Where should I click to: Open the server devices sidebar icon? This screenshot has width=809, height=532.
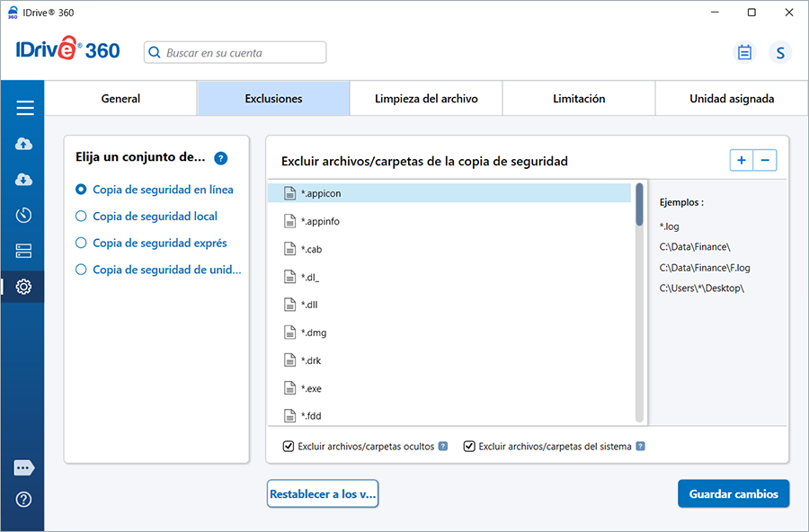pos(24,252)
